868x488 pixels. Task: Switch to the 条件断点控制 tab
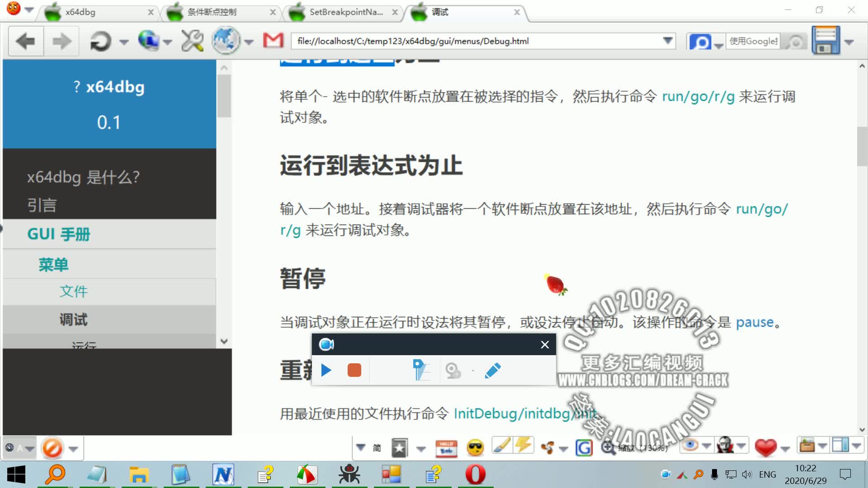(x=212, y=12)
